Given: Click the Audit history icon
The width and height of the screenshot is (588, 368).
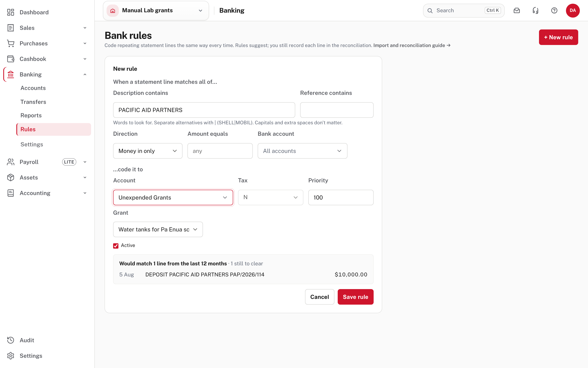Looking at the screenshot, I should [x=10, y=340].
